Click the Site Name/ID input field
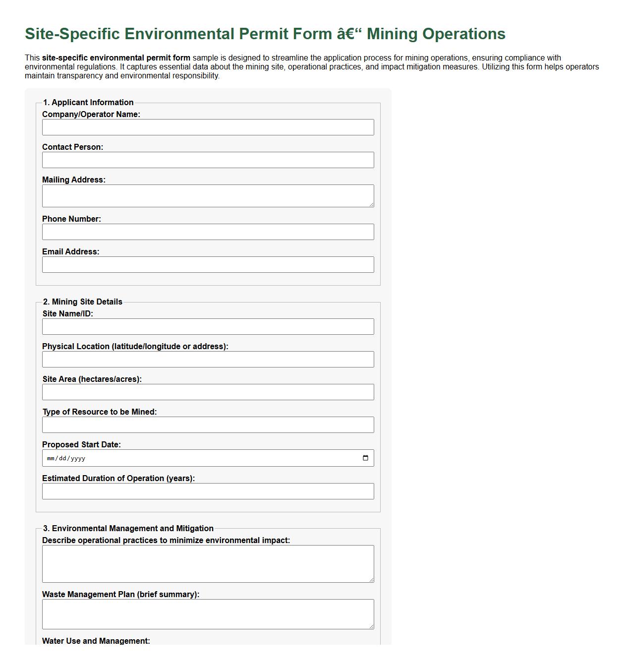The image size is (626, 672). click(x=208, y=326)
